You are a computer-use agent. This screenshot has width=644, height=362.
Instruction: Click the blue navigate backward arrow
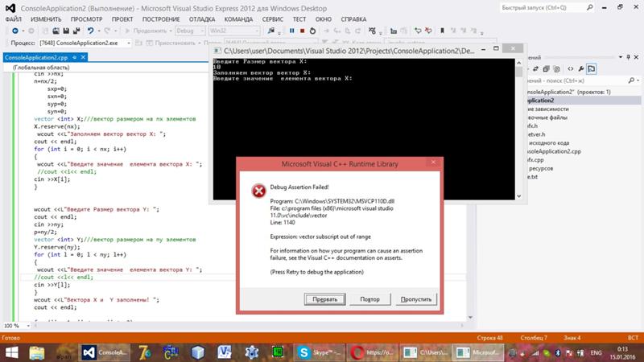click(15, 31)
